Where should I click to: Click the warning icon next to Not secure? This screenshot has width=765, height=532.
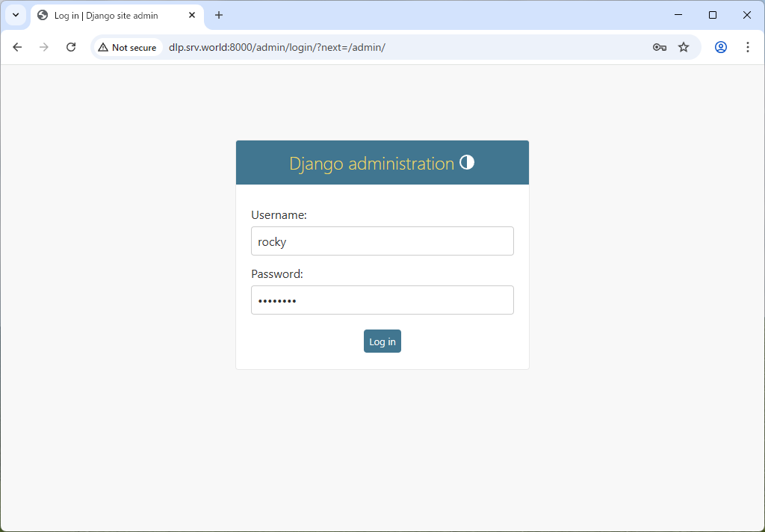click(102, 46)
